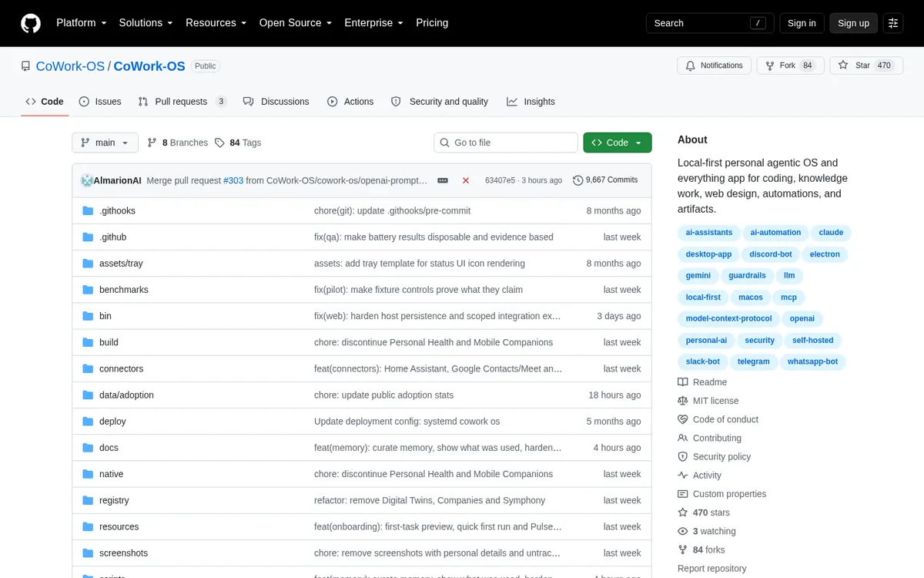Click the Sign up button
This screenshot has width=924, height=578.
(853, 23)
